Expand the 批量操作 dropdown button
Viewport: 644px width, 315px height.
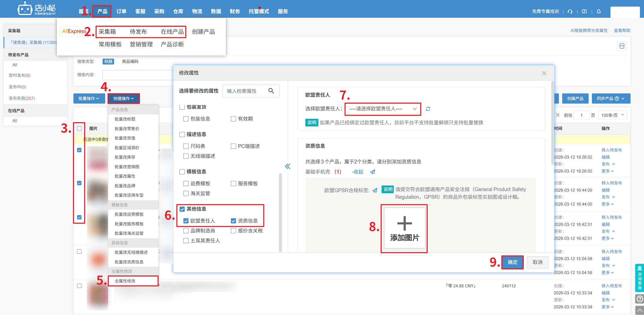[89, 98]
